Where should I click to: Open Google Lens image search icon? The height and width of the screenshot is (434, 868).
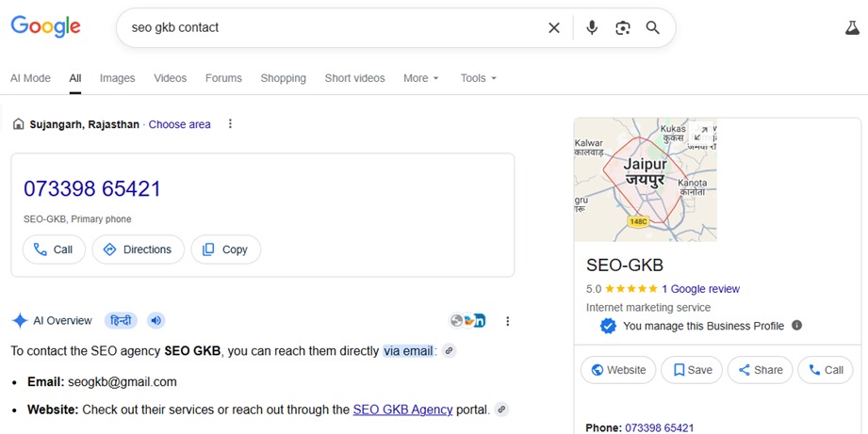[x=623, y=27]
